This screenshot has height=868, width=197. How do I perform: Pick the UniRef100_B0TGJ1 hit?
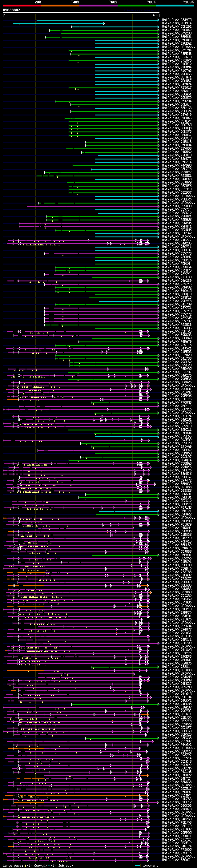(x=177, y=714)
